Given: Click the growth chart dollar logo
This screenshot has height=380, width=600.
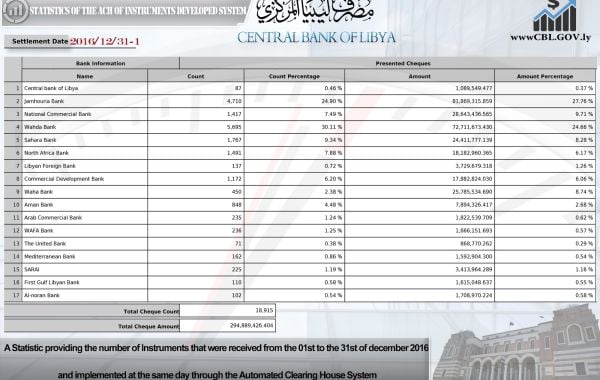Looking at the screenshot, I should point(555,16).
